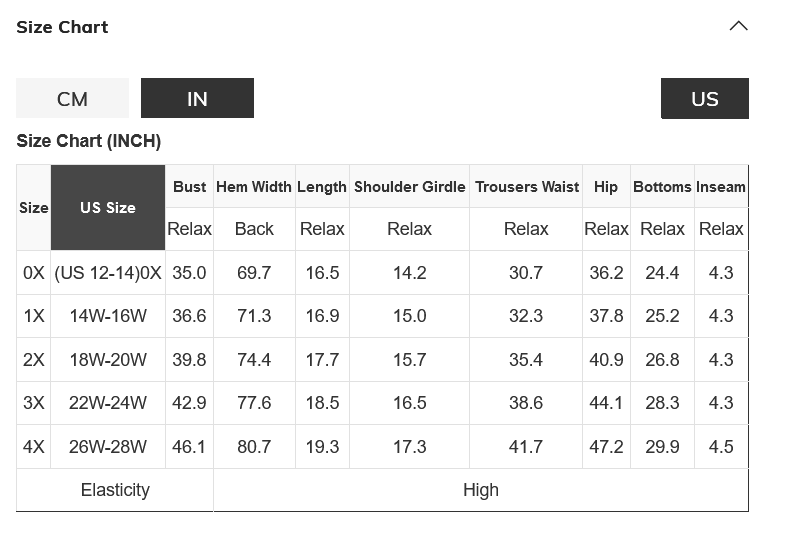The width and height of the screenshot is (806, 542).
Task: Click the Size Chart heading
Action: tap(62, 27)
